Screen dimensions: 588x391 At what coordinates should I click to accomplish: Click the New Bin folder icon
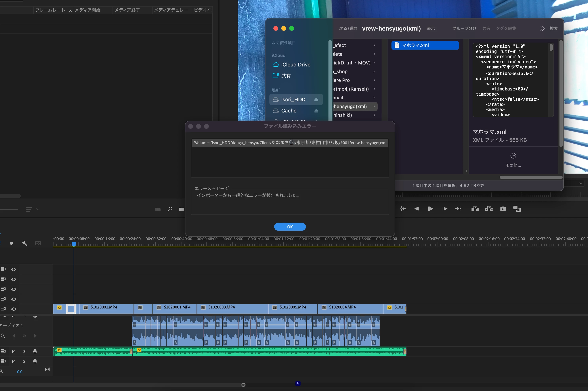[181, 209]
